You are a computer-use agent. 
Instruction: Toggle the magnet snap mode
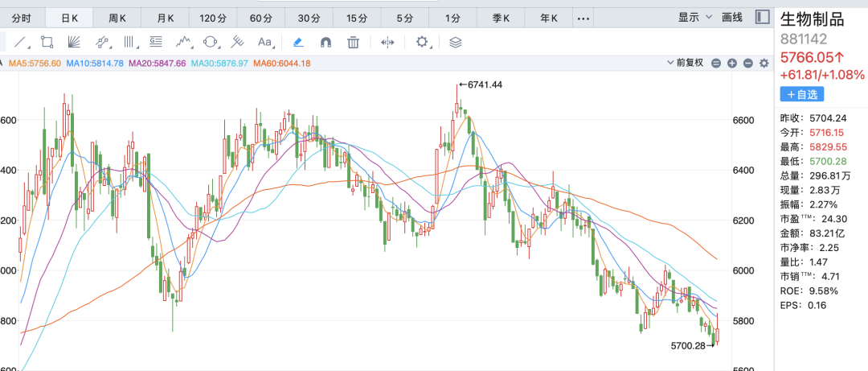pos(325,42)
